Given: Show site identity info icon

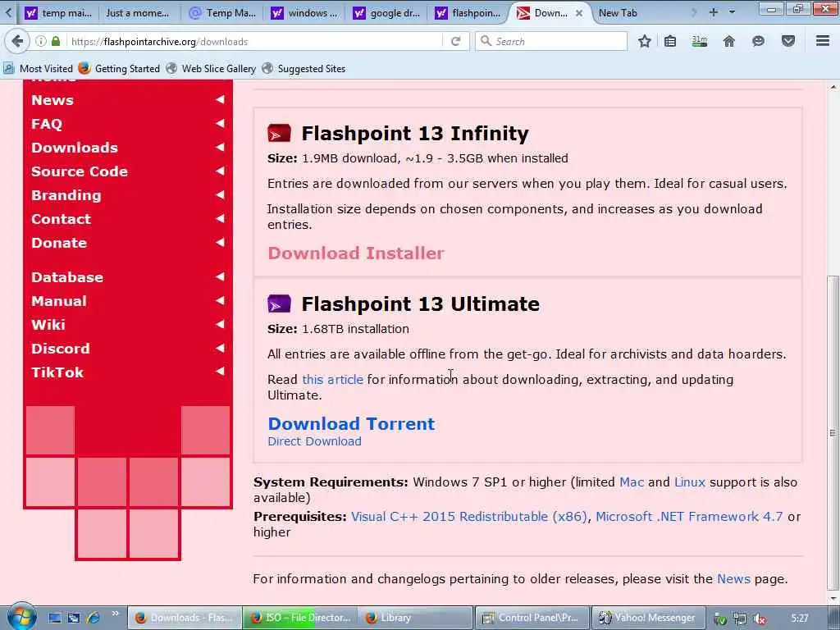Looking at the screenshot, I should click(41, 41).
